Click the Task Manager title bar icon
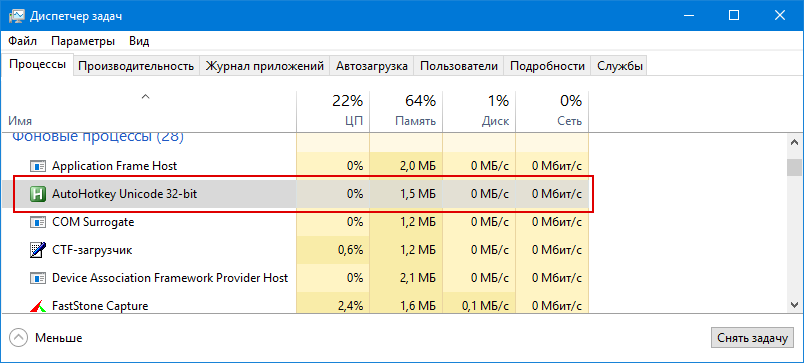804x363 pixels. (16, 16)
